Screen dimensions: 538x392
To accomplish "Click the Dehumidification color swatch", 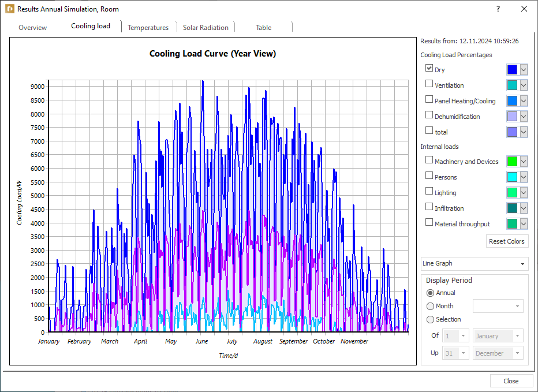I will coord(512,116).
